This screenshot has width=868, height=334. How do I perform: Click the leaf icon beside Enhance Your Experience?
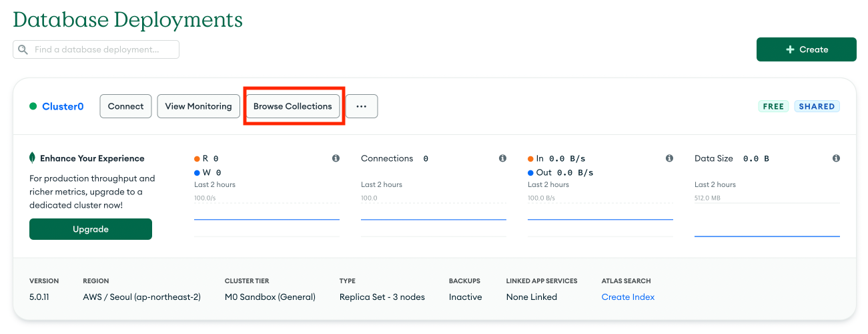(x=33, y=158)
